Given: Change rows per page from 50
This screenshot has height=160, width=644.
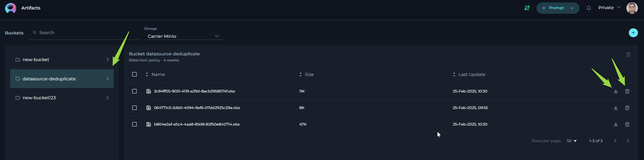Looking at the screenshot, I should (572, 141).
